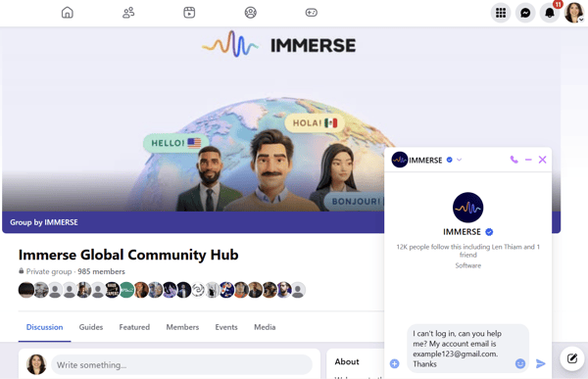Screen dimensions: 588x379
Task: Open the Friends icon in top navigation
Action: 128,13
